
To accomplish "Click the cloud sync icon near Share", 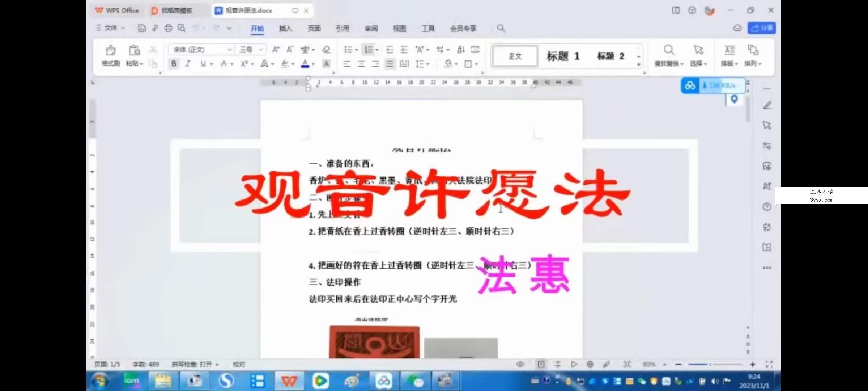I will point(737,28).
